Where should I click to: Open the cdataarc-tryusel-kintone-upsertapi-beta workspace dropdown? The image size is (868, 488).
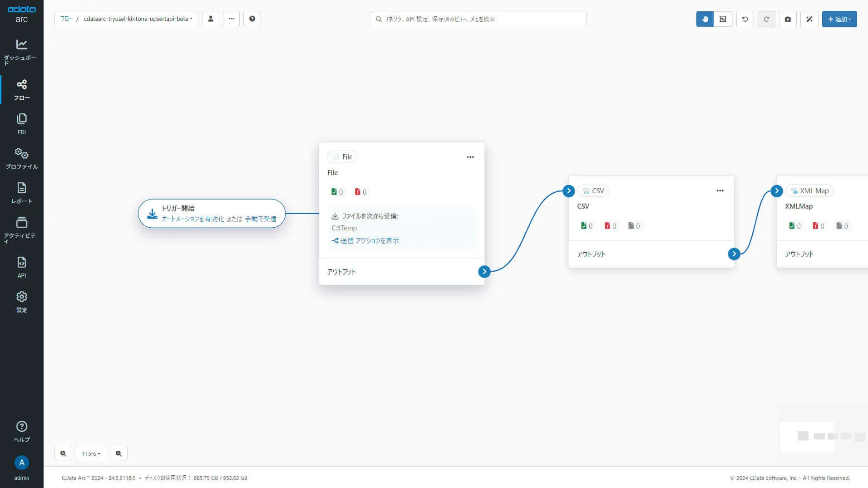click(x=138, y=19)
